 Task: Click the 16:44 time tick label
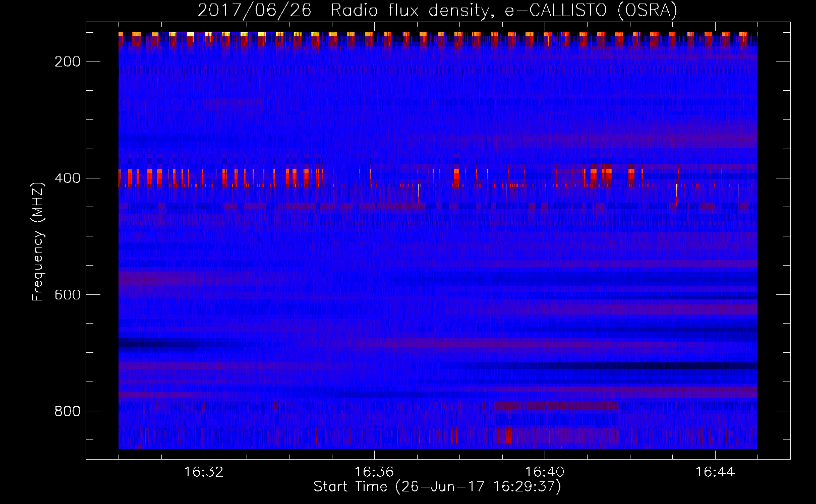point(715,472)
